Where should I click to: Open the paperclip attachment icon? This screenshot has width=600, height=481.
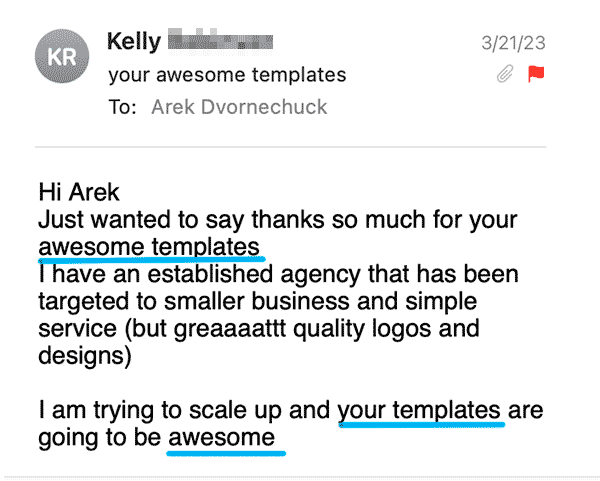pos(505,74)
